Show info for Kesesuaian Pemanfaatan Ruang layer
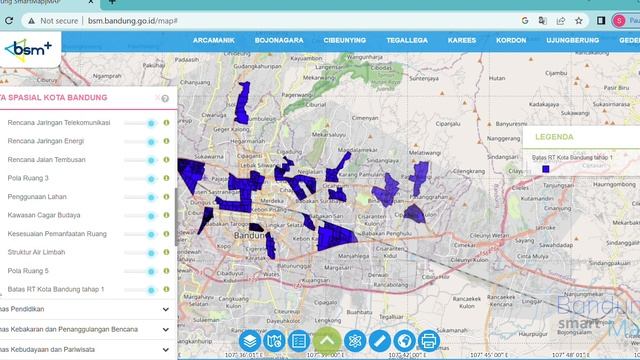The image size is (640, 360). [x=167, y=234]
